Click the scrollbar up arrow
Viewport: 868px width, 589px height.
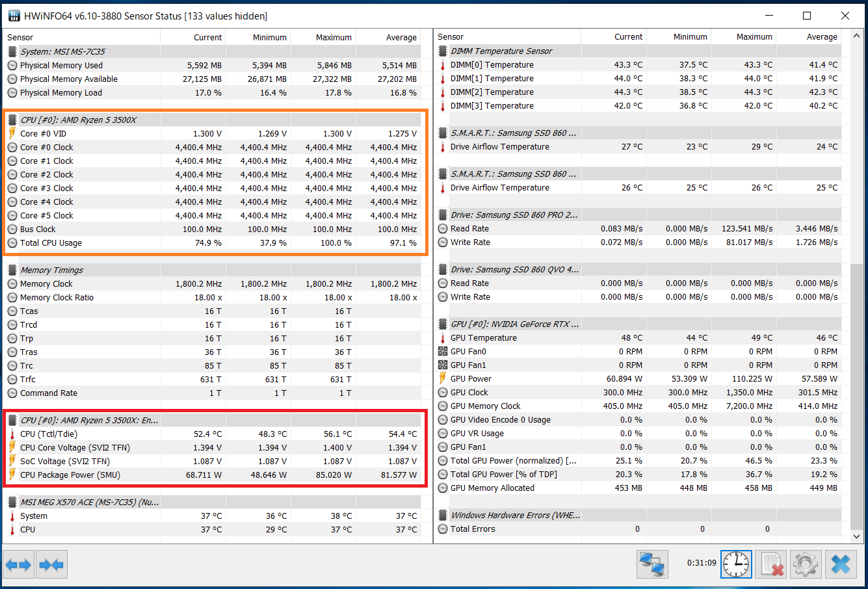click(x=856, y=36)
